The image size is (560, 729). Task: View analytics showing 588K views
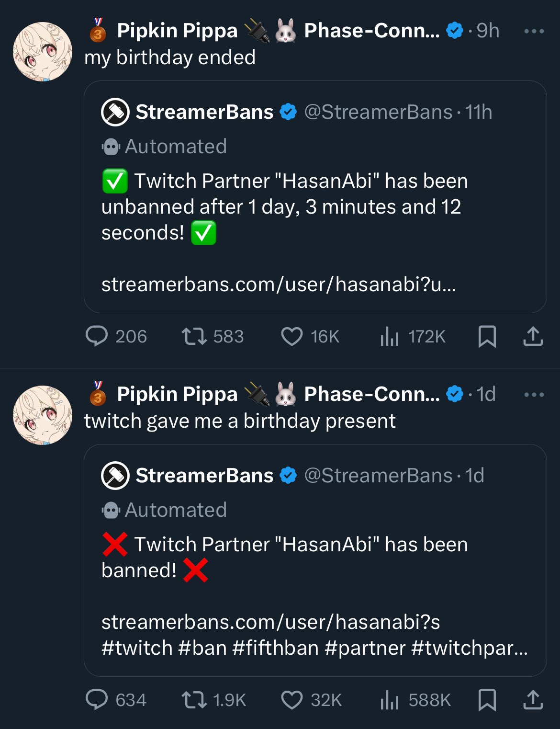[390, 700]
